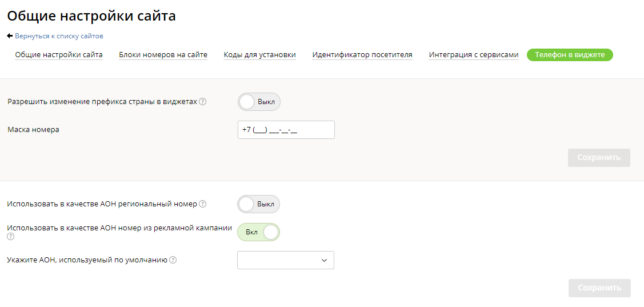Click the active "Телефон в виджете" tab
The width and height of the screenshot is (644, 307).
[570, 55]
